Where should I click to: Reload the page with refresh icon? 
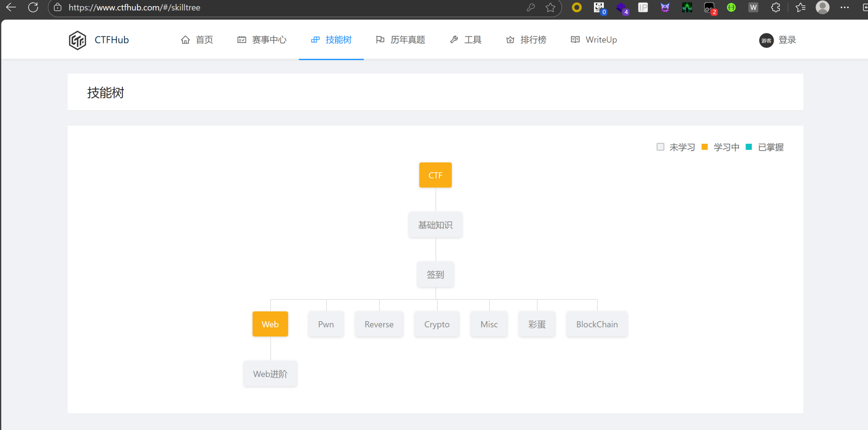click(33, 7)
